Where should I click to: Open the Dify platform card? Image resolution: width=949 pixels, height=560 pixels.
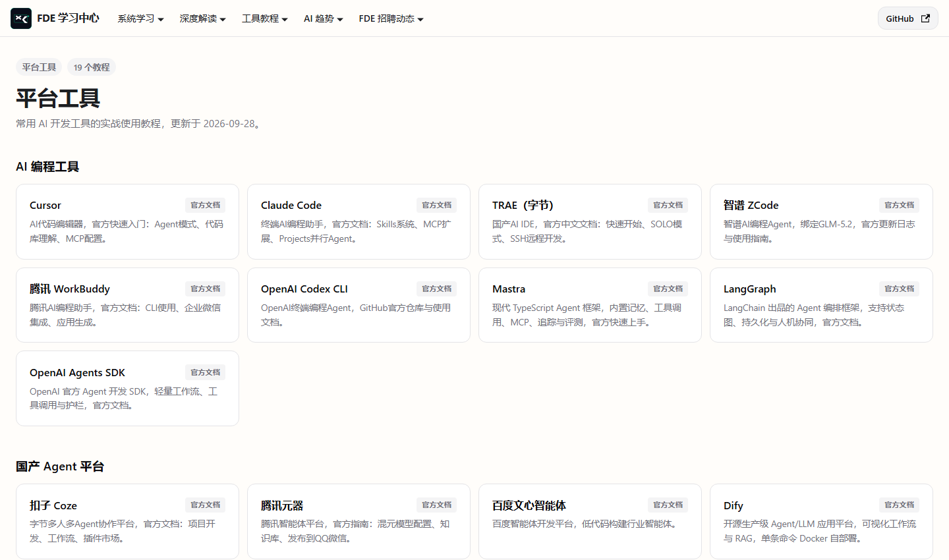tap(821, 521)
